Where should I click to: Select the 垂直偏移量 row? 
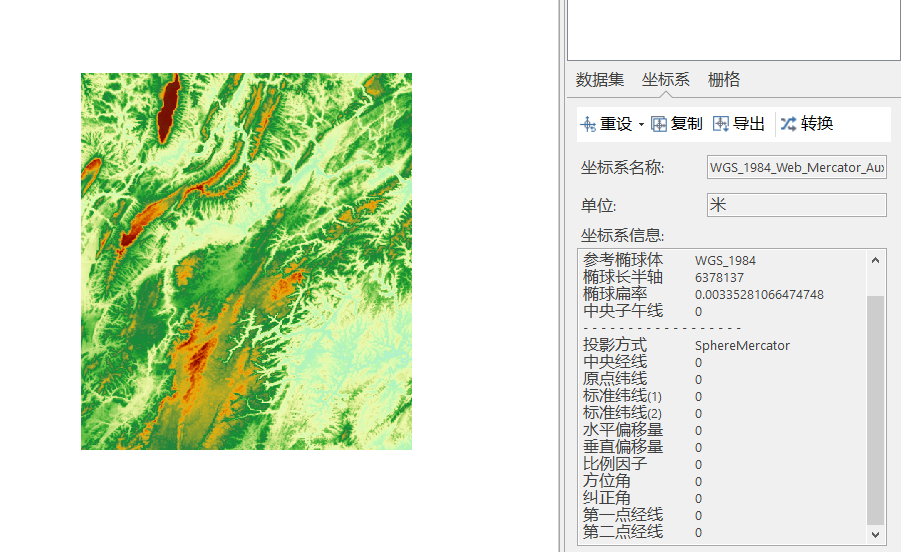tap(723, 447)
